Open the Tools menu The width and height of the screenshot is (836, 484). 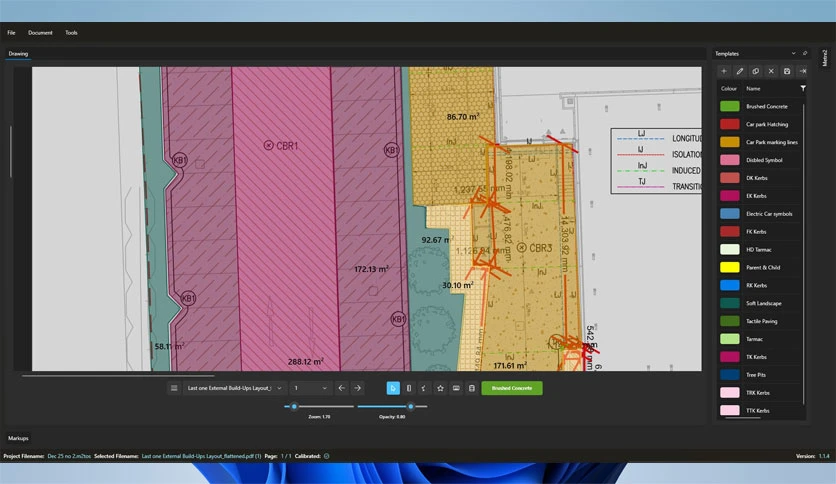click(71, 33)
